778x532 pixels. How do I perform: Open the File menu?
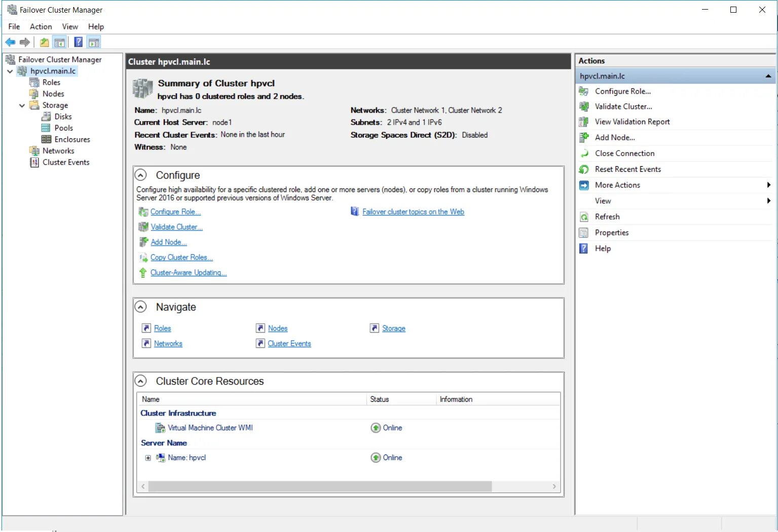coord(14,27)
